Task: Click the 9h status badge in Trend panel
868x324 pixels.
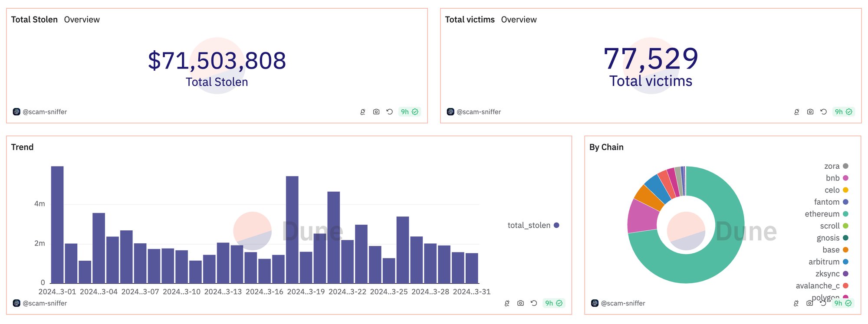Action: coord(553,303)
